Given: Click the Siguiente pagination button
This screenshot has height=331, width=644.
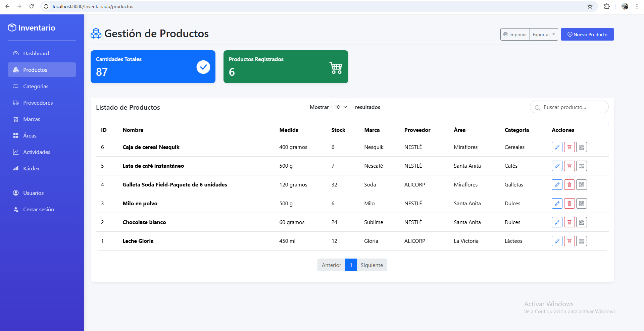Looking at the screenshot, I should [371, 265].
